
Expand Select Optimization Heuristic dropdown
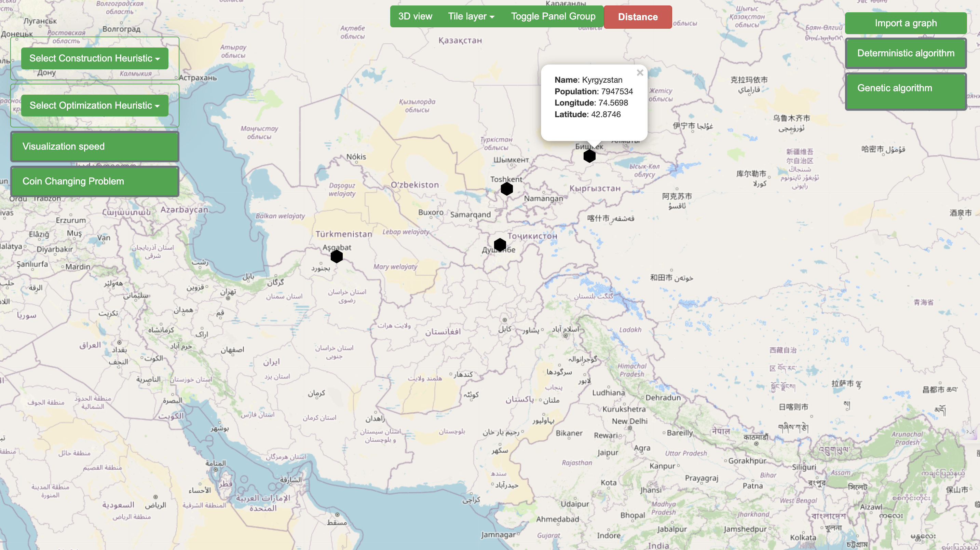(94, 105)
